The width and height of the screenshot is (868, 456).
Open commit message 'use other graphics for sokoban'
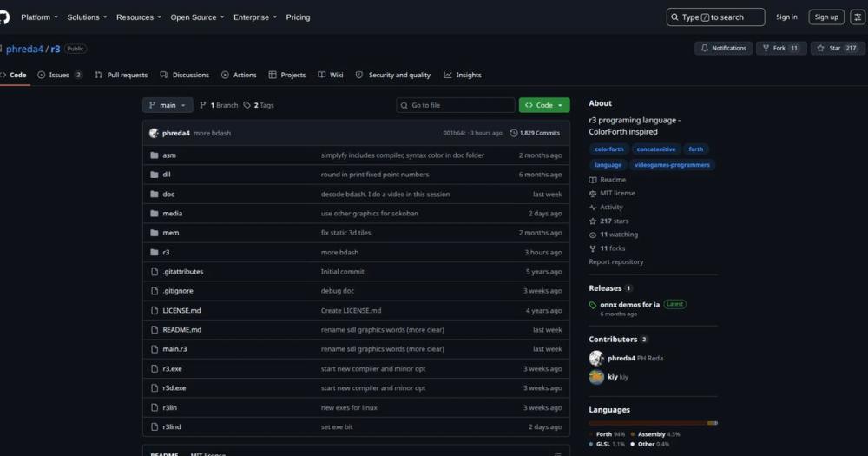369,214
